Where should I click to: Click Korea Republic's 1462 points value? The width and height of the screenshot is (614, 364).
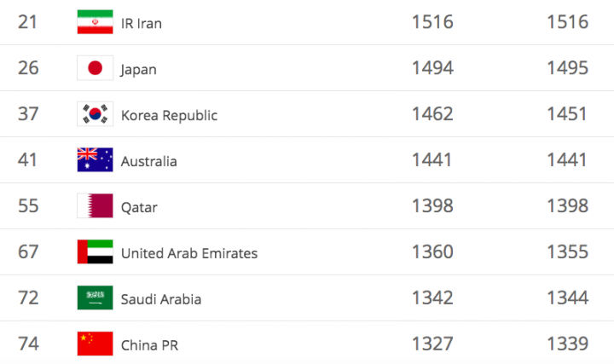click(432, 114)
